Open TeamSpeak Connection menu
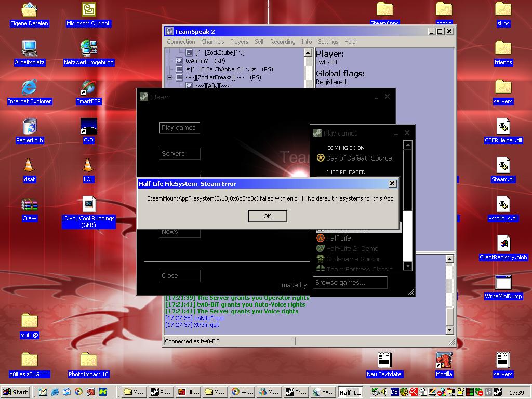The width and height of the screenshot is (532, 399). 181,42
